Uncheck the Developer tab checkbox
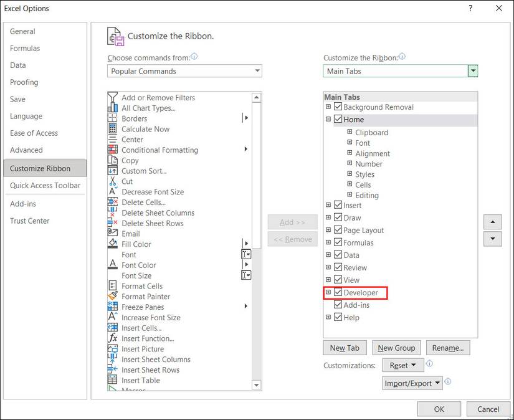The width and height of the screenshot is (514, 420). 338,292
